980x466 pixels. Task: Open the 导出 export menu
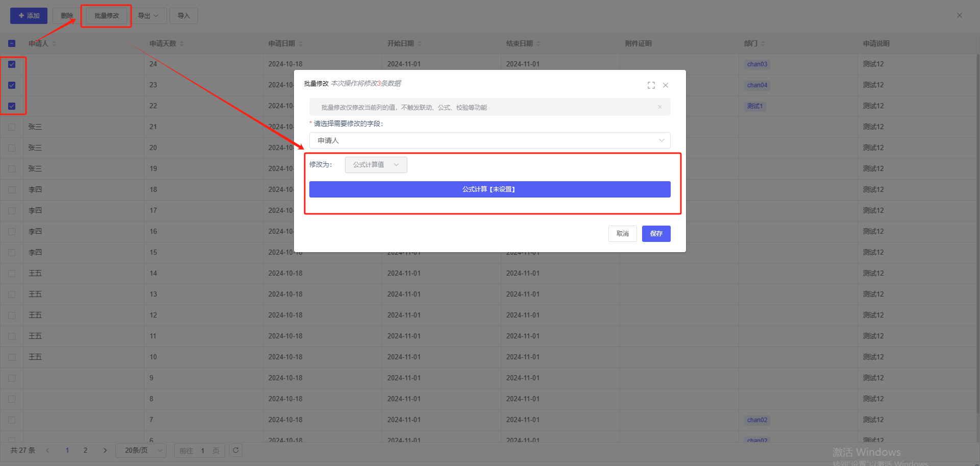click(x=148, y=16)
